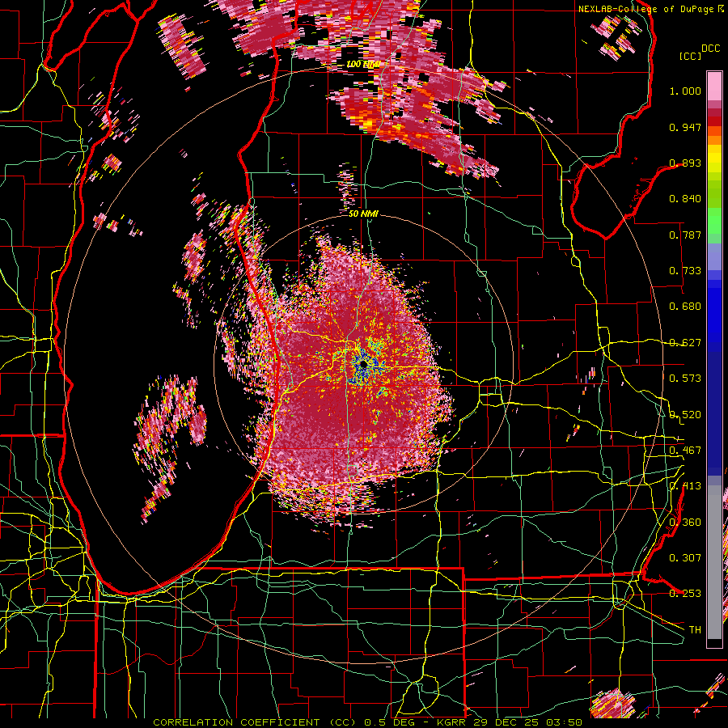The height and width of the screenshot is (728, 728).
Task: Click the 0.947 scale value
Action: pyautogui.click(x=685, y=127)
